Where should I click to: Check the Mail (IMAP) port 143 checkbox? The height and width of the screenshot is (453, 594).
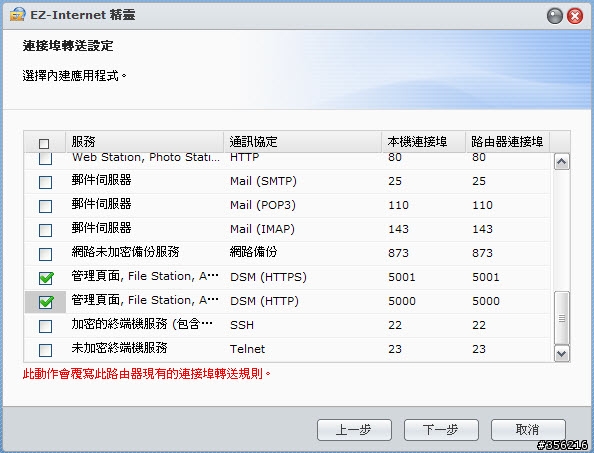(45, 230)
